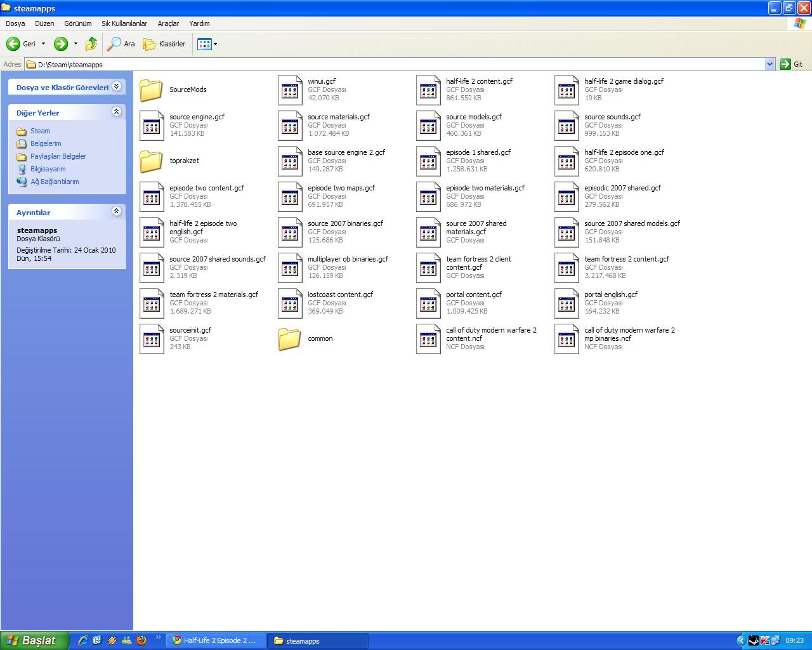The width and height of the screenshot is (812, 650).
Task: Collapse the Diğer Yerler panel
Action: click(x=117, y=112)
